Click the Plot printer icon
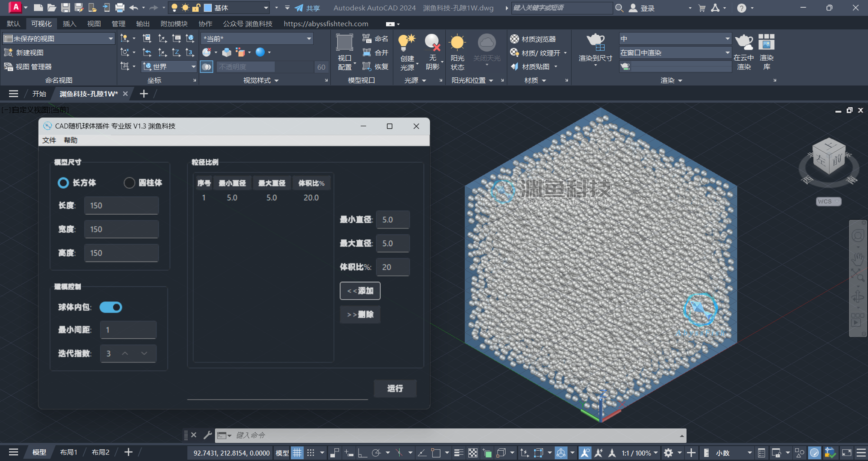 (119, 8)
